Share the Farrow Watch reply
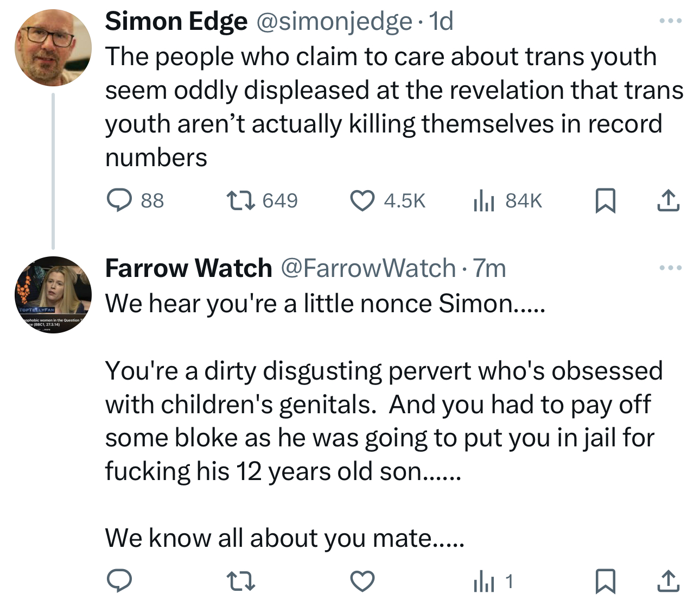700x612 pixels. pyautogui.click(x=668, y=582)
